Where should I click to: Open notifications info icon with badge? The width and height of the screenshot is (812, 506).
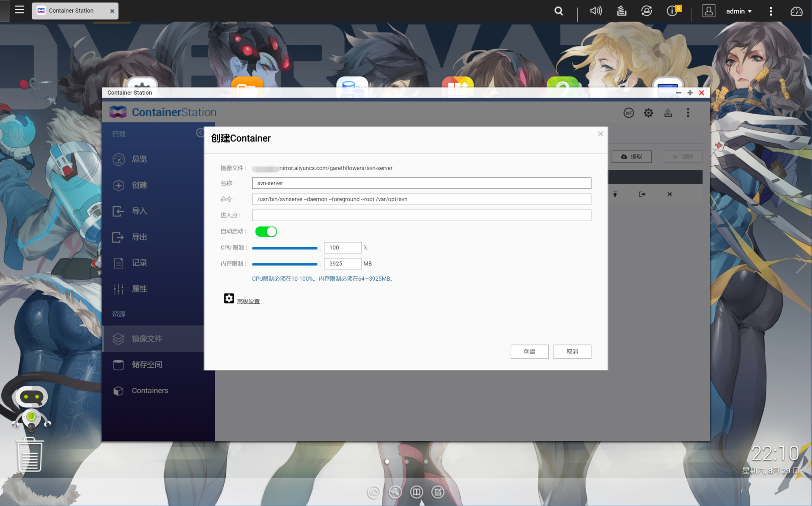672,11
